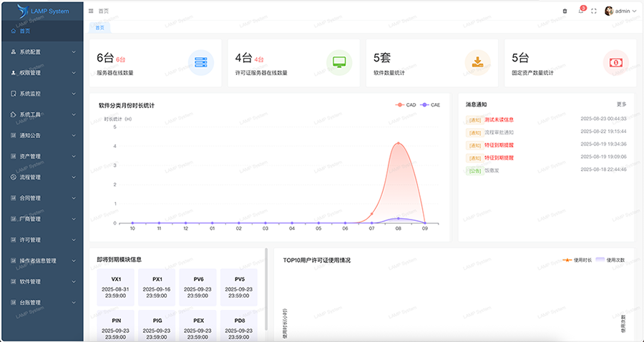Collapse sidebar with the hamburger icon
The width and height of the screenshot is (644, 342).
tap(91, 11)
